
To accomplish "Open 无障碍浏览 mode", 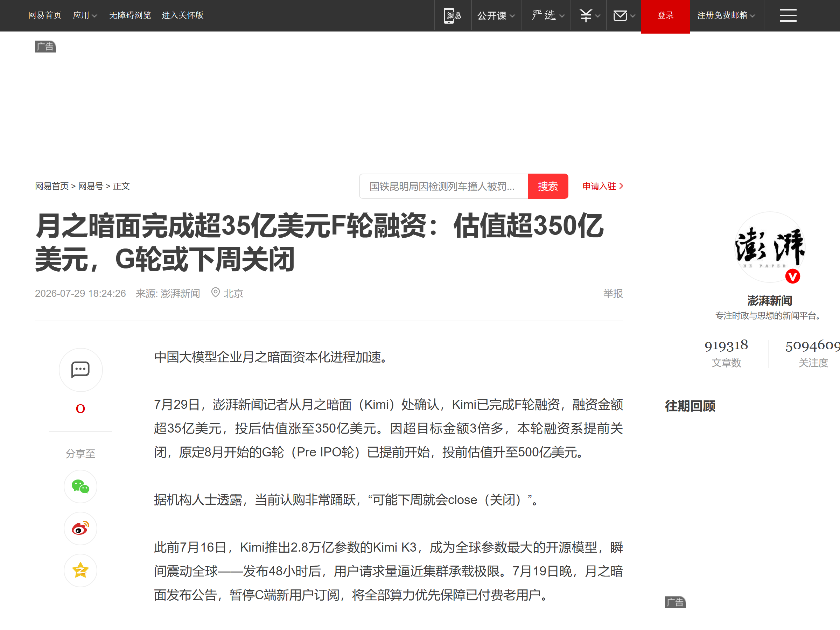I will pos(130,15).
